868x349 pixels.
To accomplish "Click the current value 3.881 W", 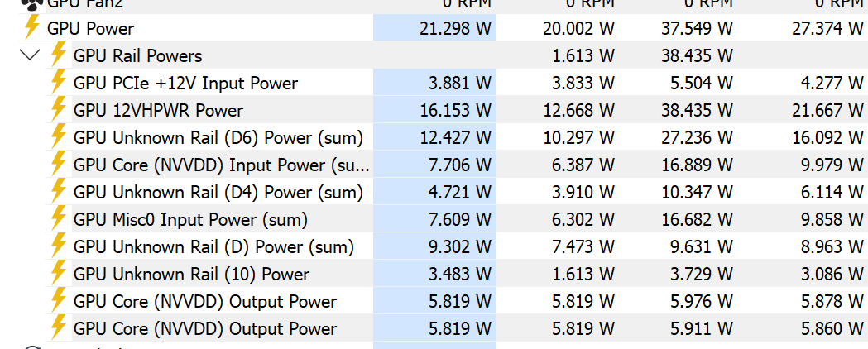I will 460,83.
